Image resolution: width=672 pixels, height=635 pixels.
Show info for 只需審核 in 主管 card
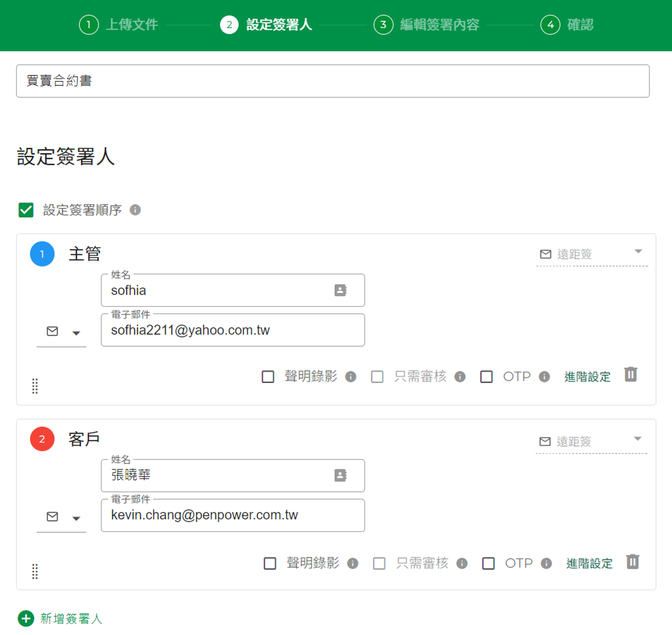[x=460, y=377]
